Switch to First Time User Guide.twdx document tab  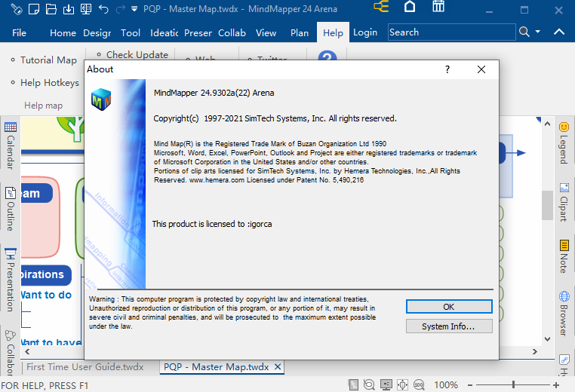(85, 366)
